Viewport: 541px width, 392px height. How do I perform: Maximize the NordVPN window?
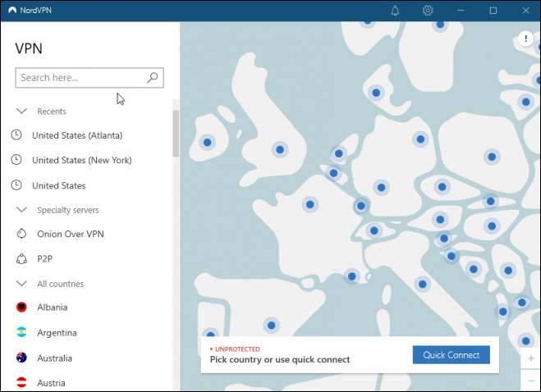(493, 11)
